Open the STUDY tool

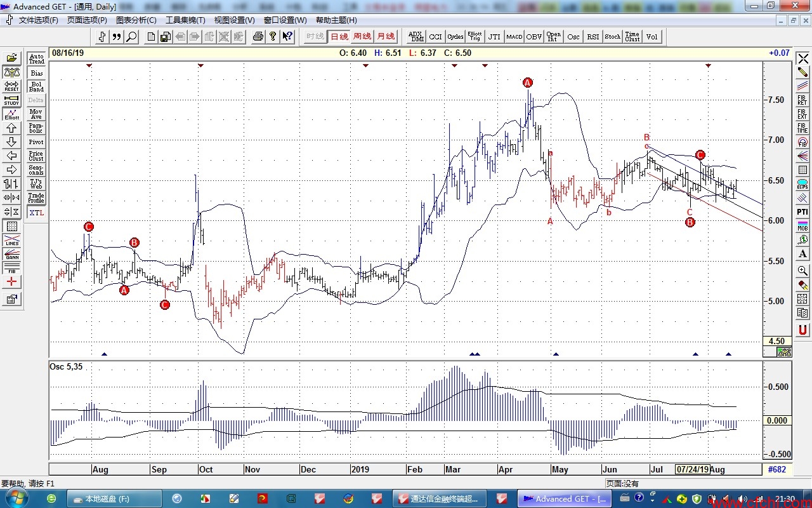[11, 100]
